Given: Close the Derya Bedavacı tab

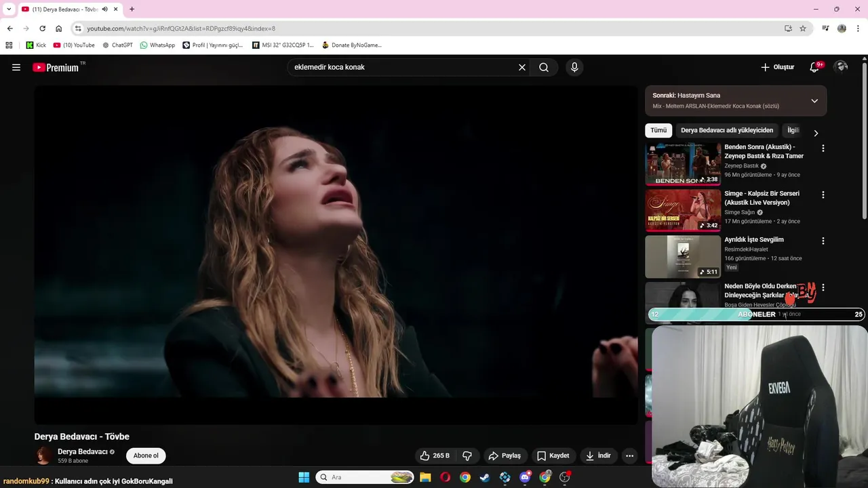Looking at the screenshot, I should click(x=116, y=9).
